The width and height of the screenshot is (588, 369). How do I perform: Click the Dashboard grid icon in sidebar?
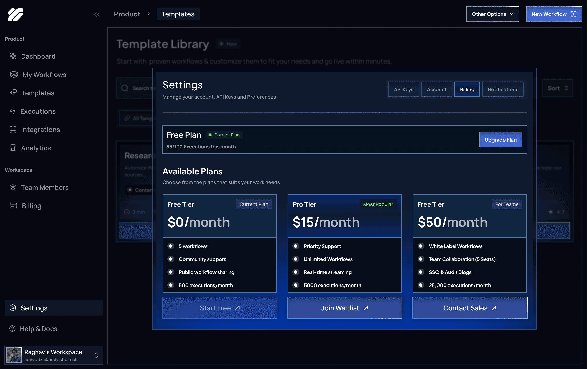[x=13, y=56]
